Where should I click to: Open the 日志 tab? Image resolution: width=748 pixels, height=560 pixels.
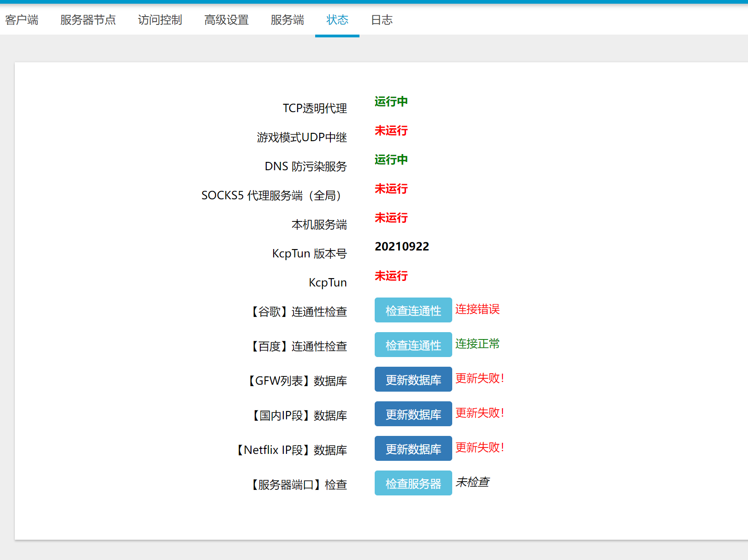click(x=382, y=20)
